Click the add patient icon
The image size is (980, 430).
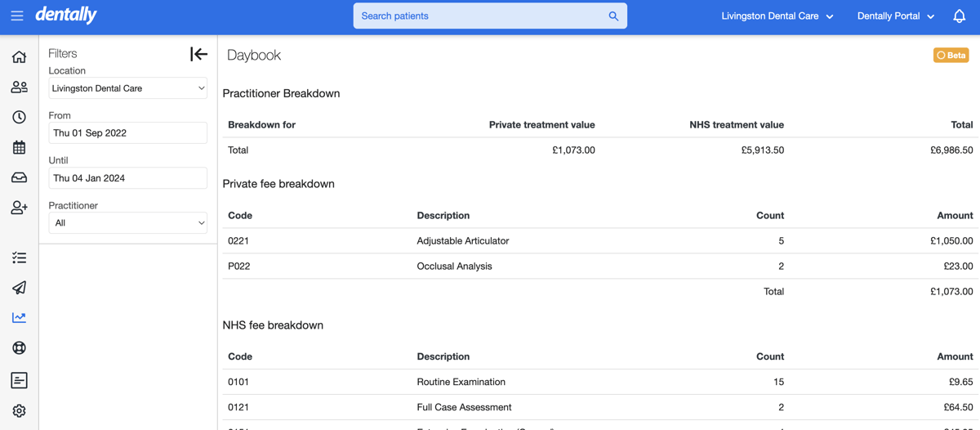[x=19, y=208]
